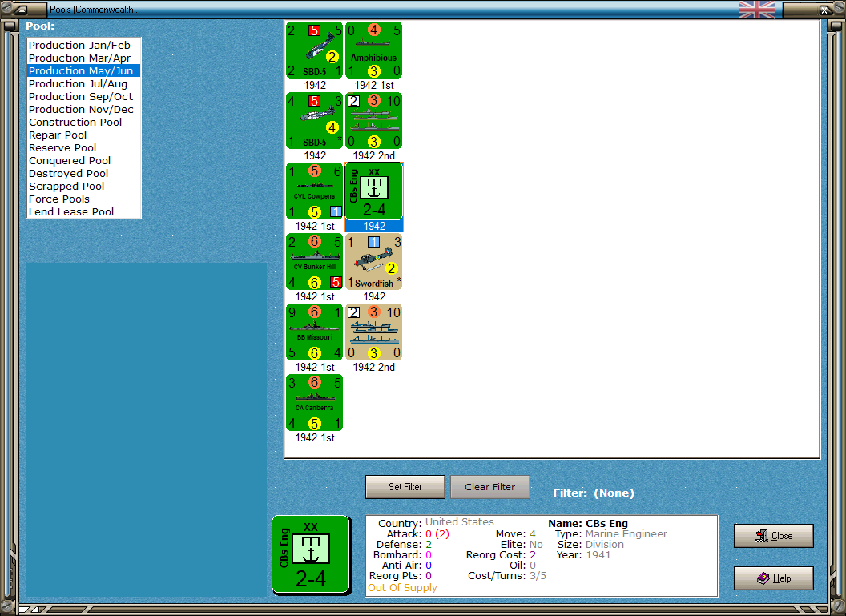The height and width of the screenshot is (616, 846).
Task: Select the second SBD-5 counter with yellow 4
Action: [x=315, y=121]
